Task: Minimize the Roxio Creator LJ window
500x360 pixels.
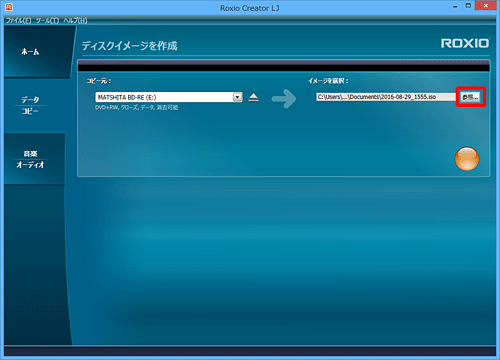Action: pyautogui.click(x=455, y=6)
